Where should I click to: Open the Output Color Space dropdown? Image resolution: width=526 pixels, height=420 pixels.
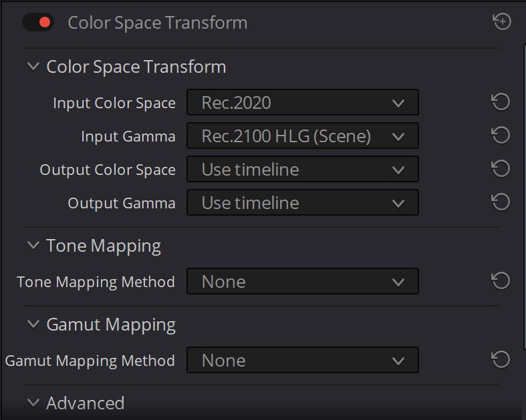coord(303,169)
